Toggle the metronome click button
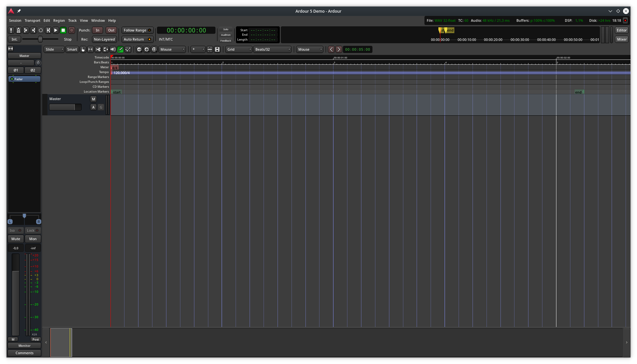The image size is (637, 364). [19, 30]
